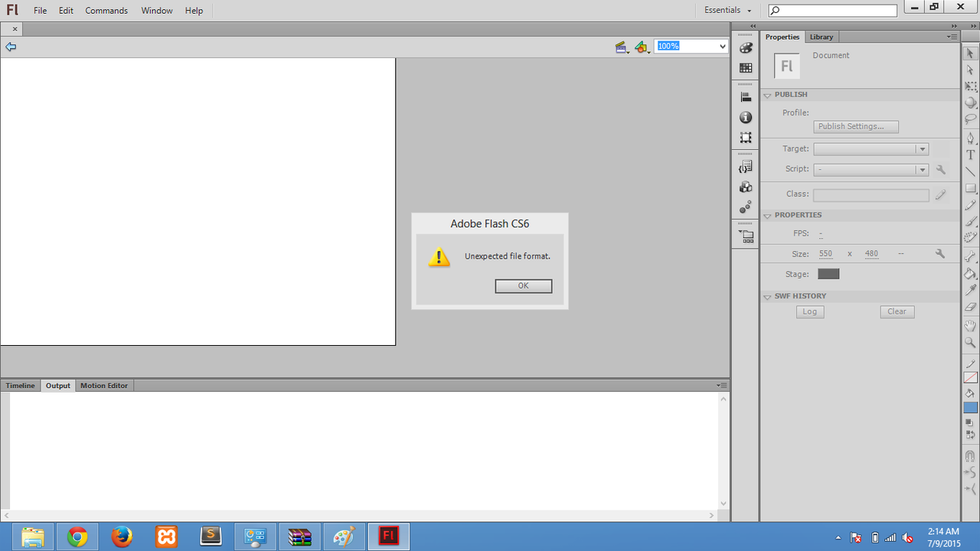
Task: Select the Deco tool
Action: pyautogui.click(x=970, y=238)
